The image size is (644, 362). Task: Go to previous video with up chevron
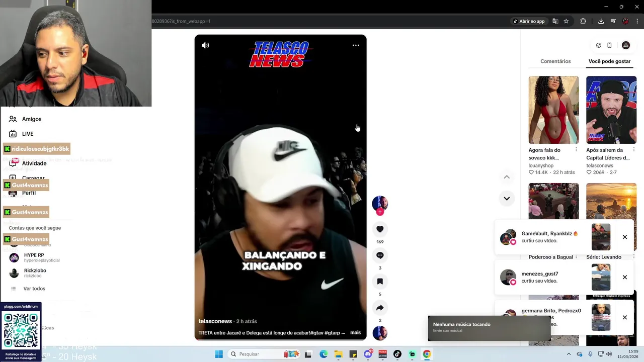coord(507,177)
